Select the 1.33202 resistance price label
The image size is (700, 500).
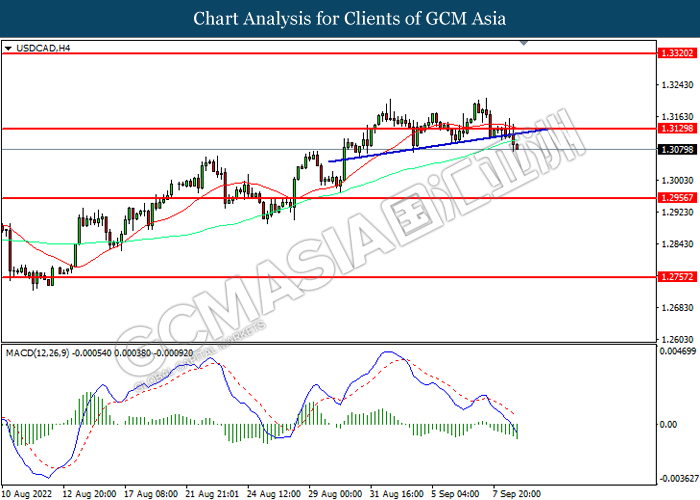pyautogui.click(x=677, y=53)
